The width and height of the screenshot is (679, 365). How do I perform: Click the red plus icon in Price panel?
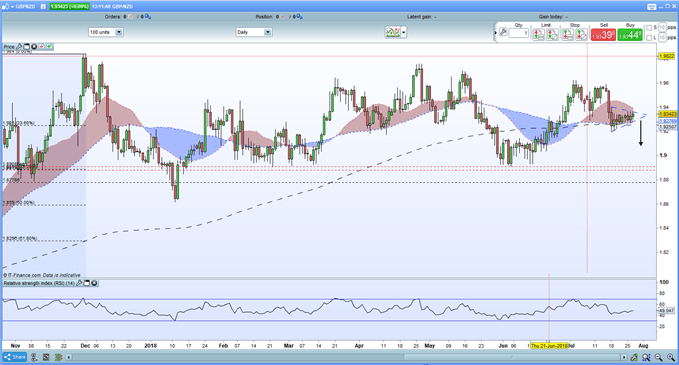pyautogui.click(x=42, y=46)
